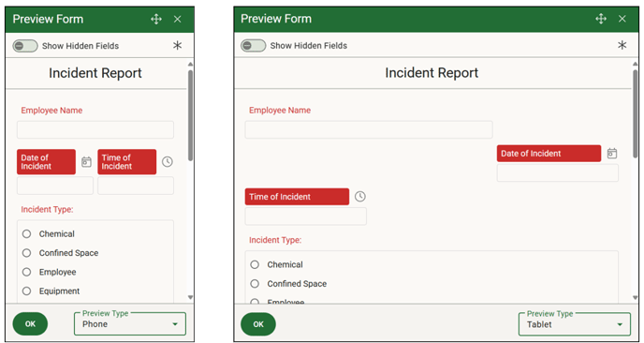Viewport: 644px width, 343px height.
Task: Click move handle icon in Tablet preview header
Action: pyautogui.click(x=601, y=19)
